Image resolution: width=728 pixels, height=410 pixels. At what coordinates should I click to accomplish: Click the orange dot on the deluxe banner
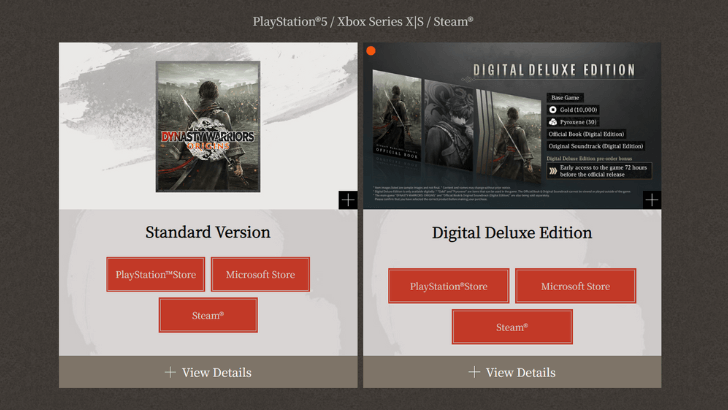370,51
